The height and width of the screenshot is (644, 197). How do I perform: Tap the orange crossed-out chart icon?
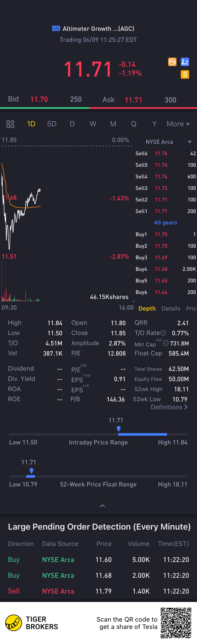pos(172,62)
